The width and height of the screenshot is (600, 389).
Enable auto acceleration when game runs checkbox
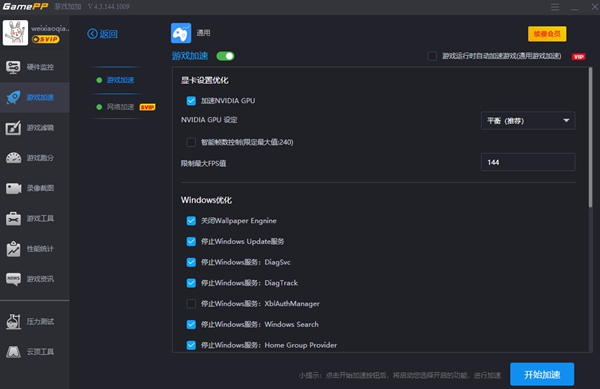coord(432,56)
